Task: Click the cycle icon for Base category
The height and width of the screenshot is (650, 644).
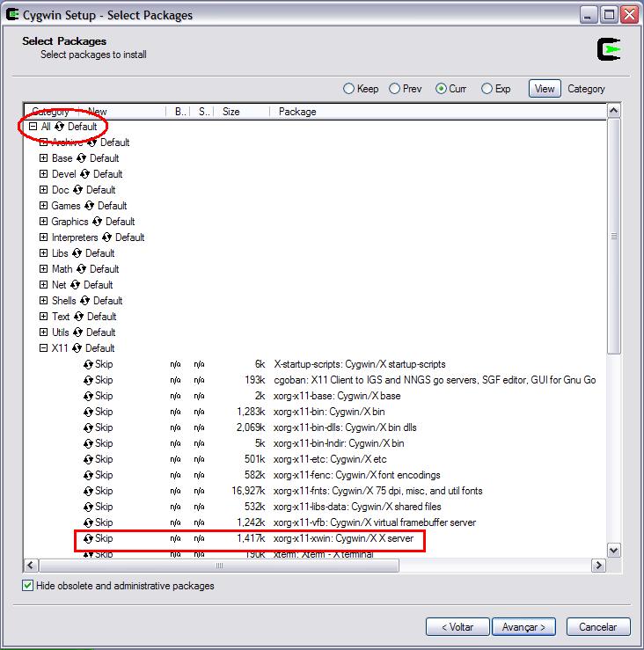Action: [81, 158]
